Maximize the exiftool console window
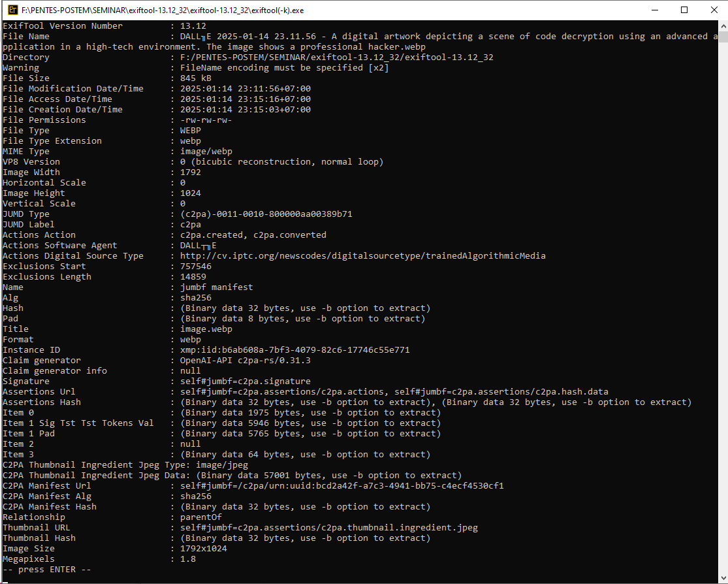This screenshot has width=728, height=584. point(684,10)
